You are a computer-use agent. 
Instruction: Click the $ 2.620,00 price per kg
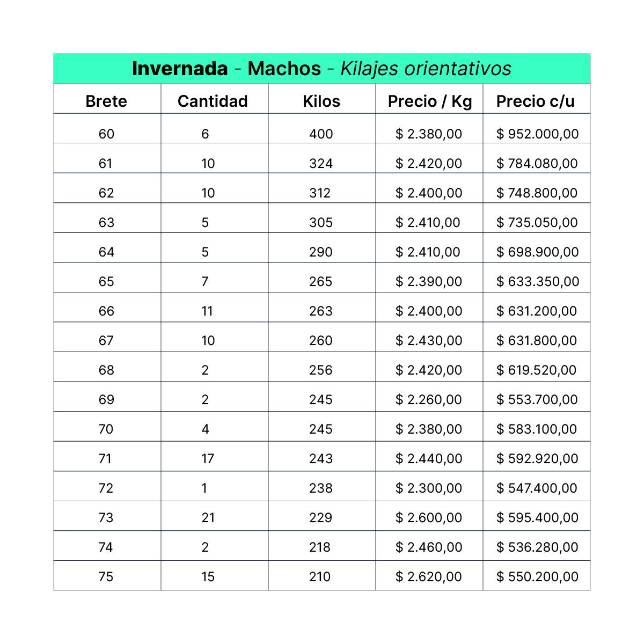point(428,576)
